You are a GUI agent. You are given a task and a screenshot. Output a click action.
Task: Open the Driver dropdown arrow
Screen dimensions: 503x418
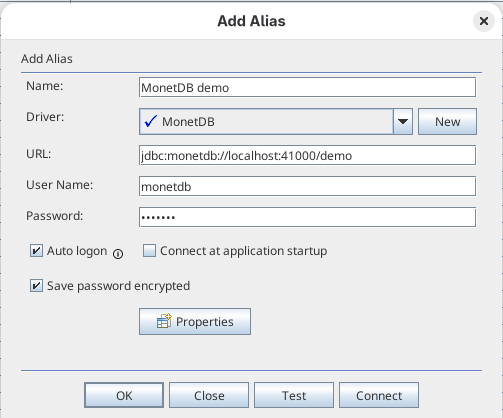(403, 121)
